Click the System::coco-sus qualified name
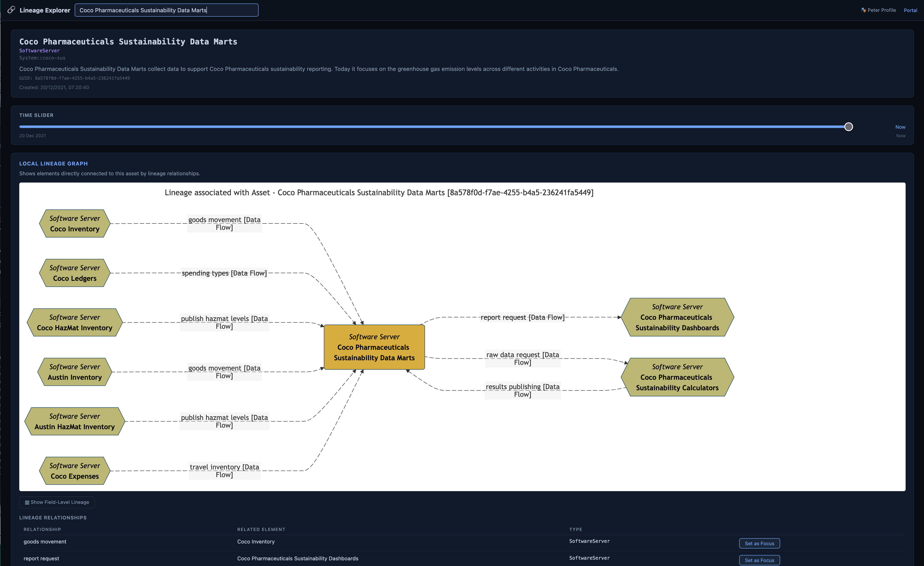Viewport: 924px width, 566px height. point(42,58)
